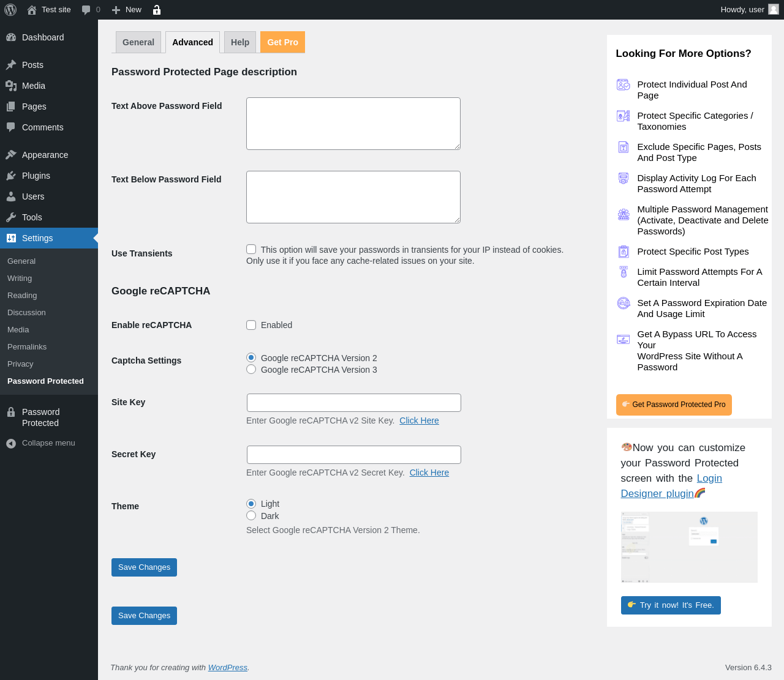784x680 pixels.
Task: Choose the Dark theme radio
Action: pos(251,515)
